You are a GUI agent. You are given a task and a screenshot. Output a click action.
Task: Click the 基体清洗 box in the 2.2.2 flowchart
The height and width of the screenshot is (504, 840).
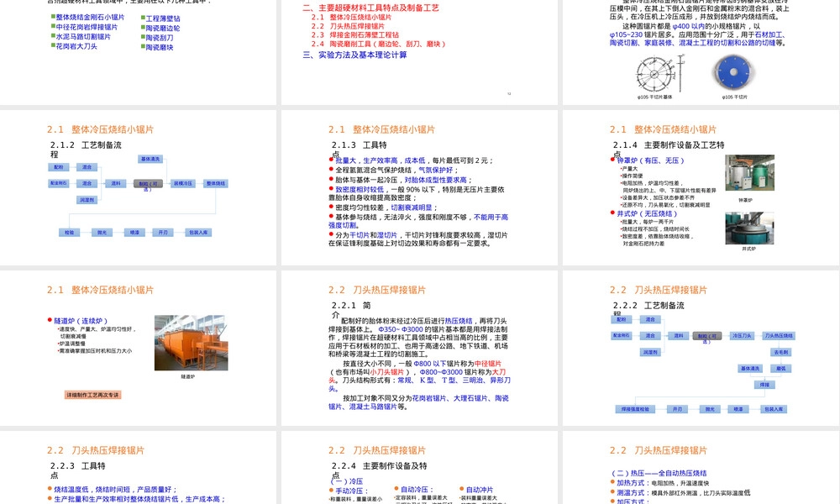[750, 369]
